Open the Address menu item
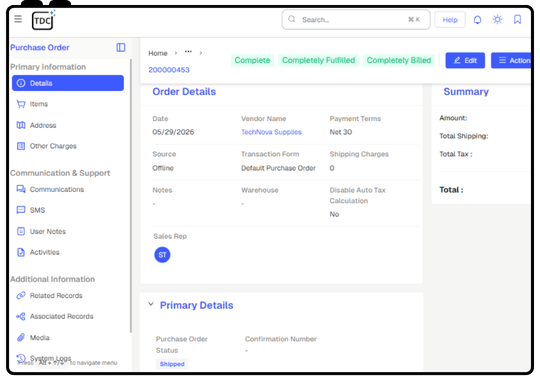The image size is (540, 384). pos(68,125)
